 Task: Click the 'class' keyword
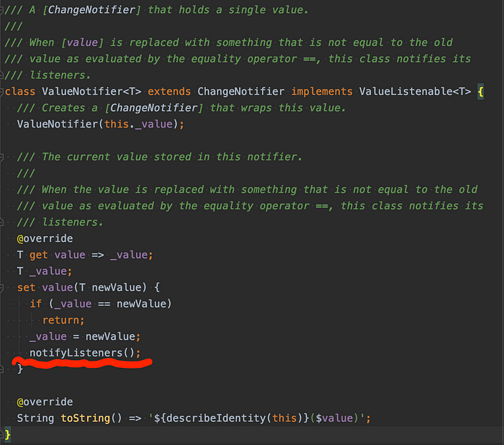pos(20,91)
